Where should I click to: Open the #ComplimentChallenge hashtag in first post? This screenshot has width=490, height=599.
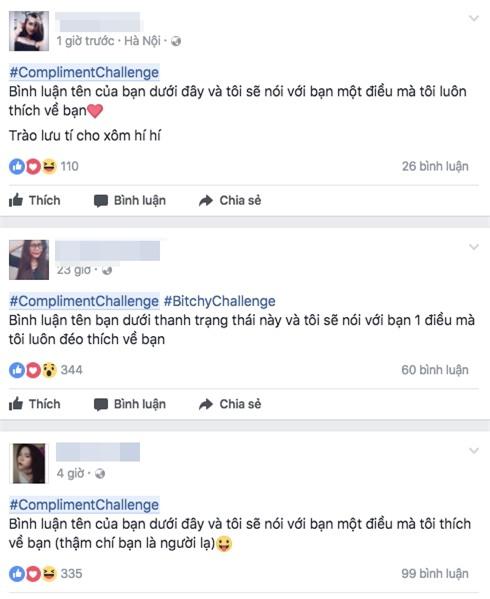point(84,72)
